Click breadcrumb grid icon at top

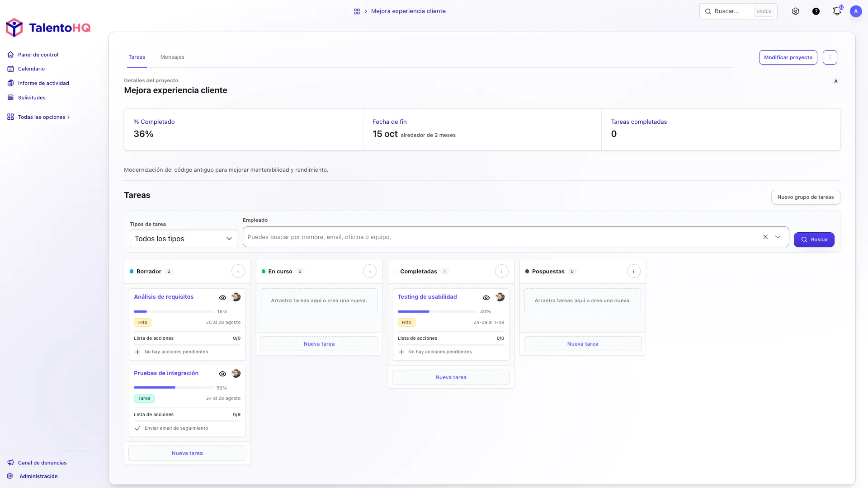point(357,11)
